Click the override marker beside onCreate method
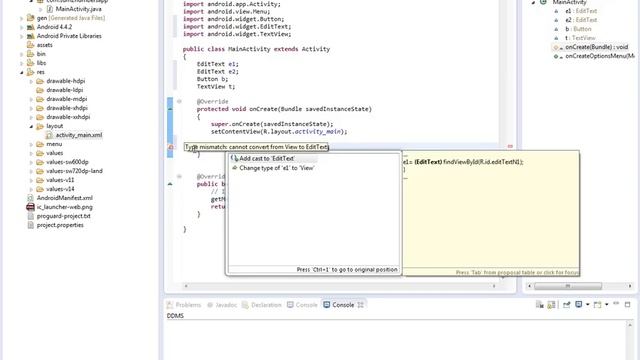 pos(170,109)
